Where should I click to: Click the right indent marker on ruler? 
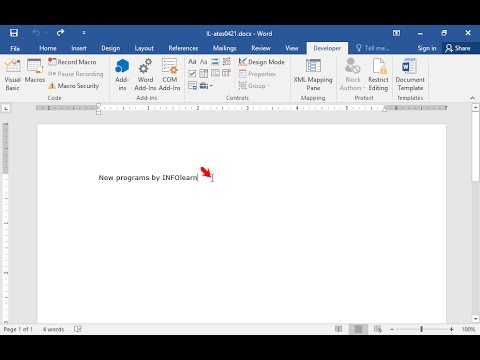384,109
